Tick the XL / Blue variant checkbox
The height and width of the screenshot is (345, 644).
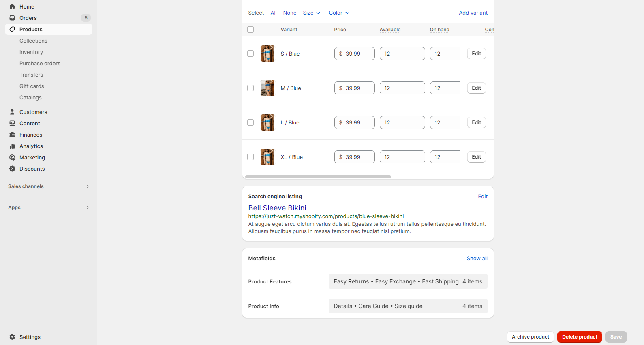pos(250,157)
